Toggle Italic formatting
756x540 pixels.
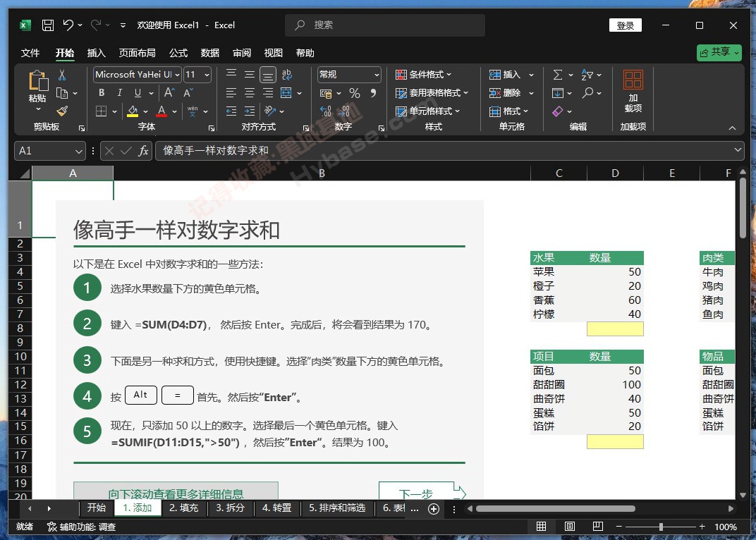(x=120, y=93)
